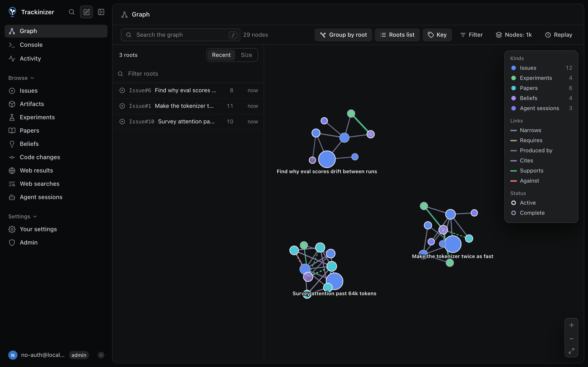Start the graph Replay
The image size is (588, 367).
click(x=558, y=35)
